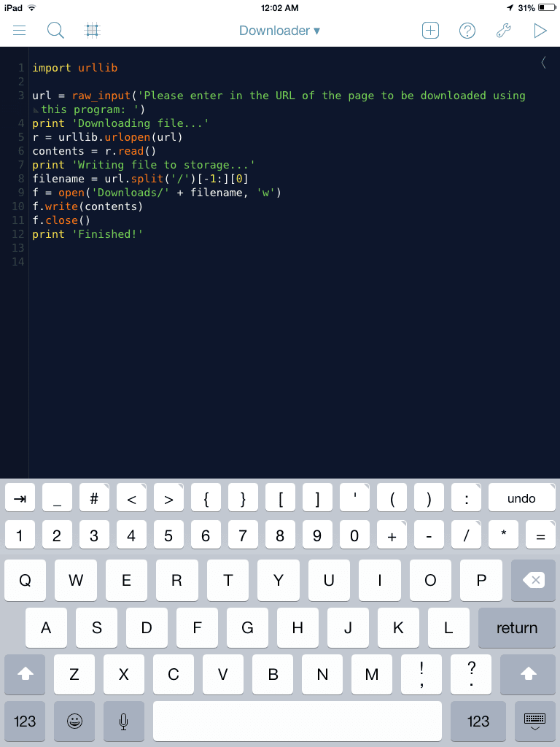Tap the A key
This screenshot has height=747, width=560.
pos(46,627)
